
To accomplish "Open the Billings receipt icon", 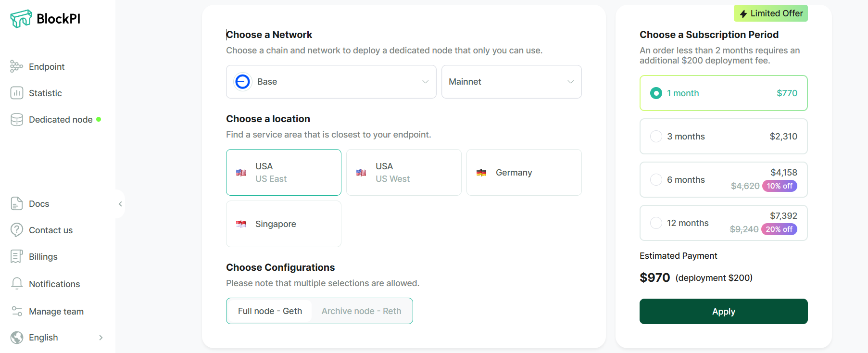I will 17,256.
